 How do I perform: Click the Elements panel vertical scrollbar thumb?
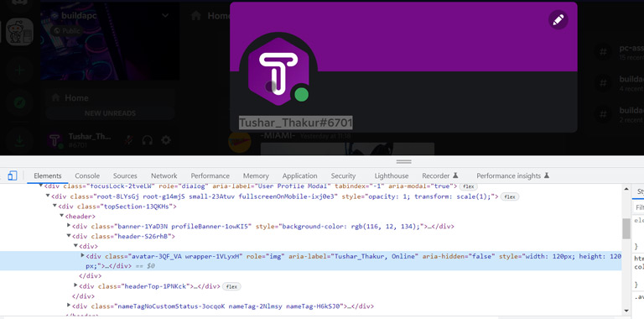626,228
